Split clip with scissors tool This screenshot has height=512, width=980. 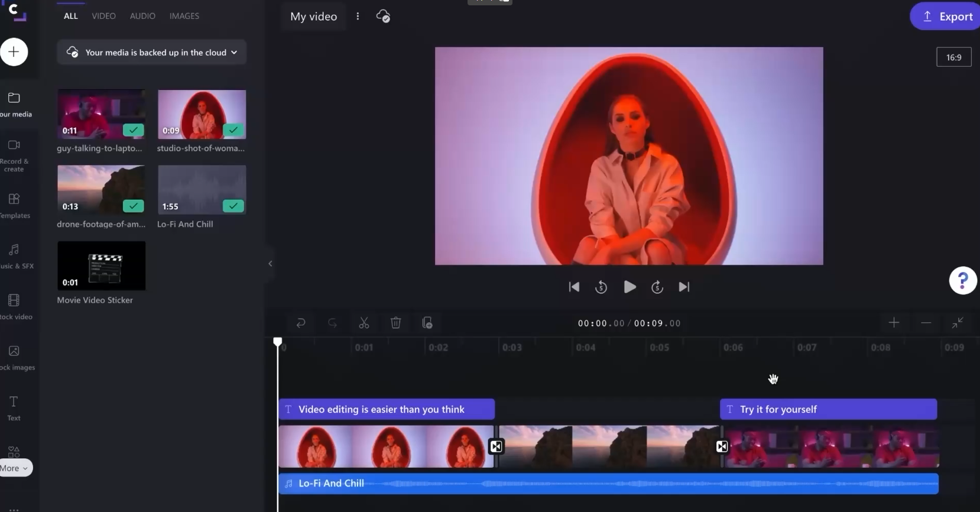click(364, 323)
